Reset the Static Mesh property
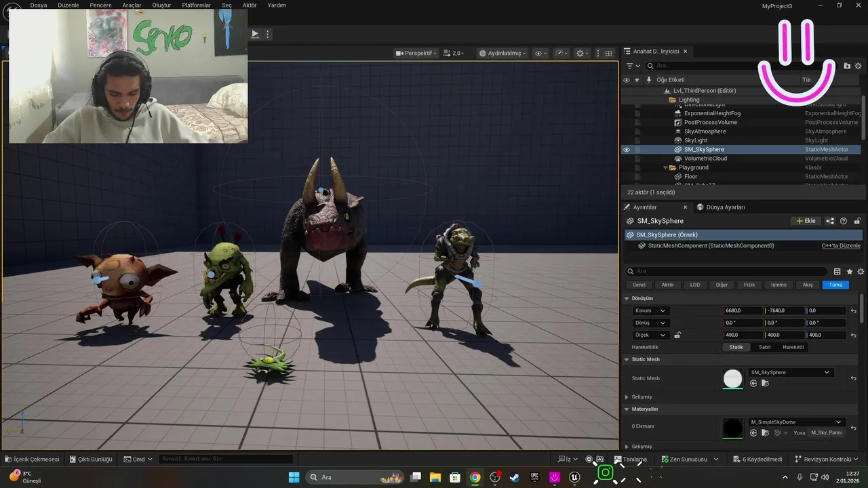This screenshot has height=488, width=868. coord(853,378)
